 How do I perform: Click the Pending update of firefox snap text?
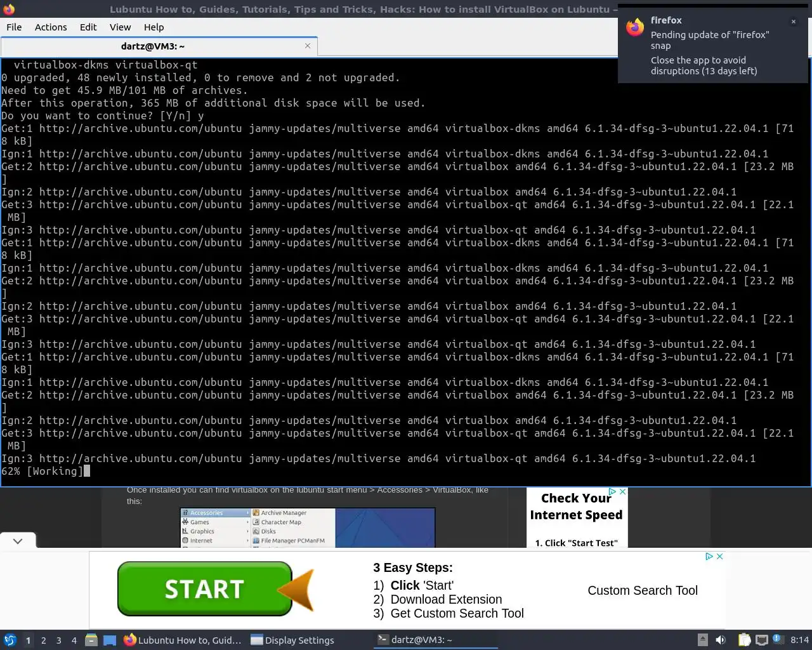click(710, 40)
